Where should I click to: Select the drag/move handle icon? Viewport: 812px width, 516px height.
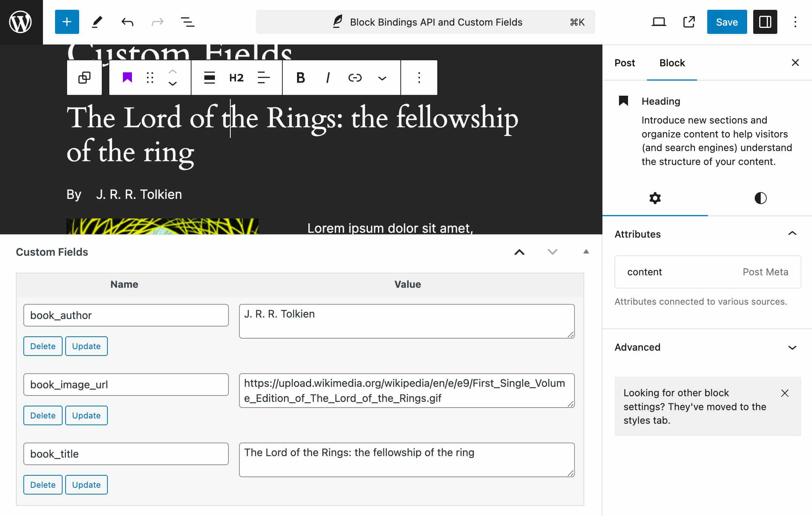click(x=150, y=78)
